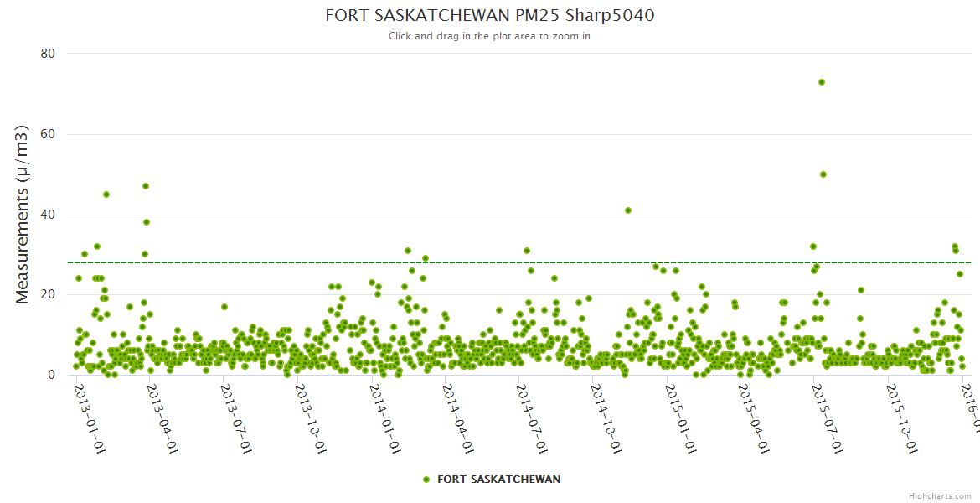Click the green legend marker dot
This screenshot has height=503, width=980.
(x=427, y=480)
